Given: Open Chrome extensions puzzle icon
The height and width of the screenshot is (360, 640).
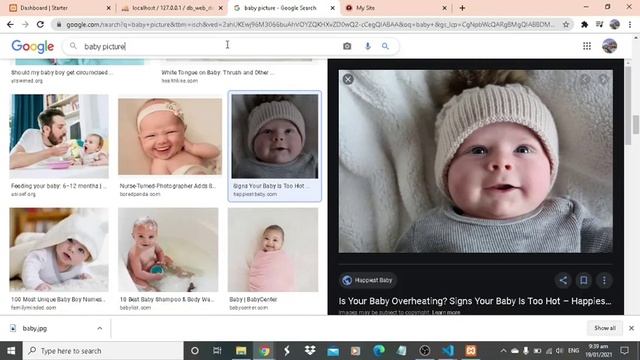Looking at the screenshot, I should click(x=584, y=24).
